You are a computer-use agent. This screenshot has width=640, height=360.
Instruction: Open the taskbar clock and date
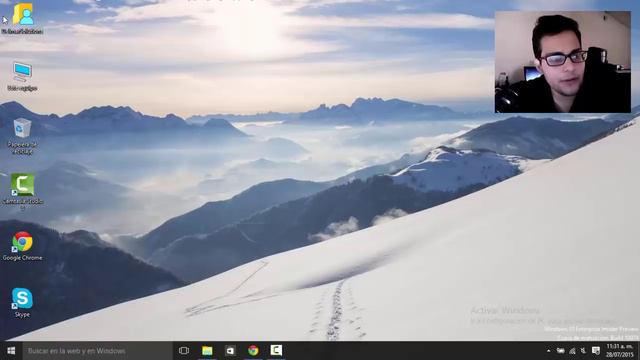tap(620, 351)
